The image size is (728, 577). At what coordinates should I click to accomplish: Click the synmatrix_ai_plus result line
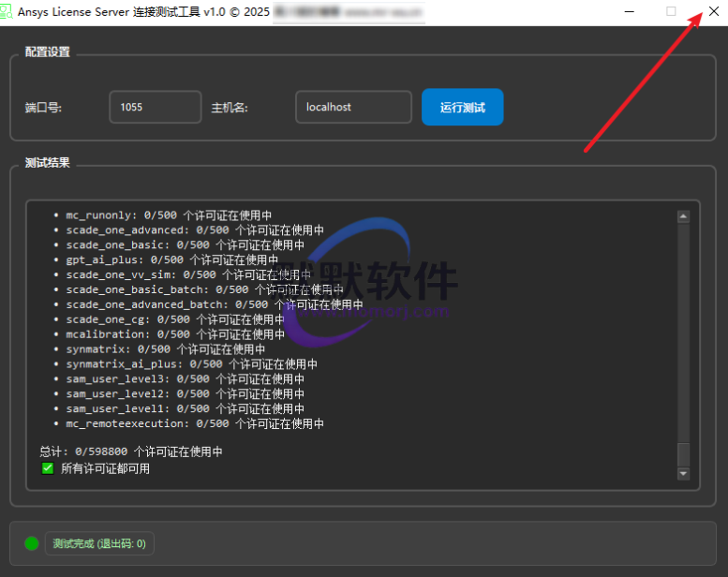tap(191, 364)
